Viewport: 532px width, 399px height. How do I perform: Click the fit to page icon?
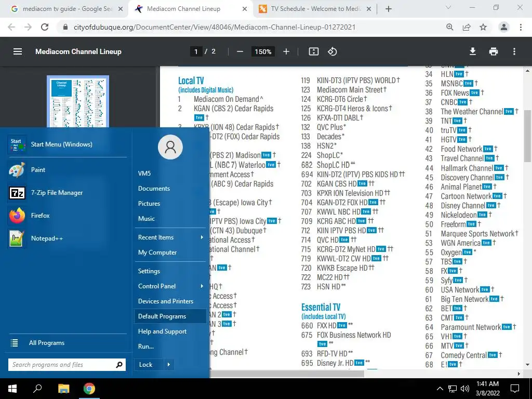(x=313, y=51)
